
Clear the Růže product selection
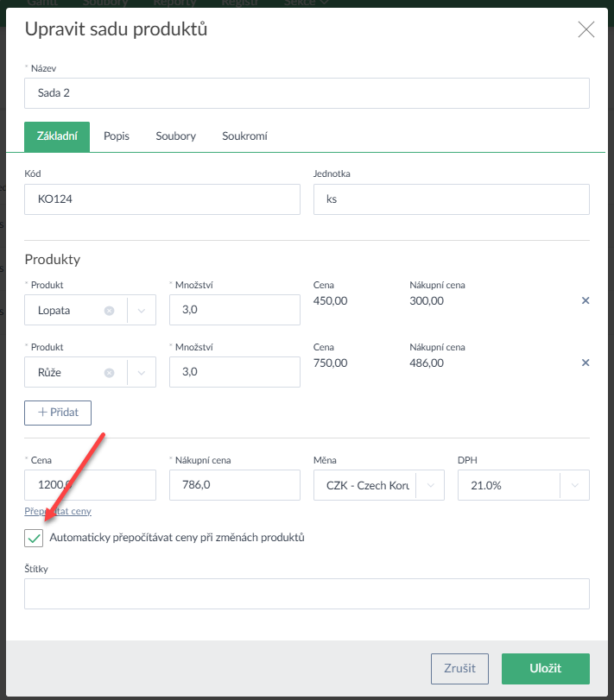tap(109, 373)
